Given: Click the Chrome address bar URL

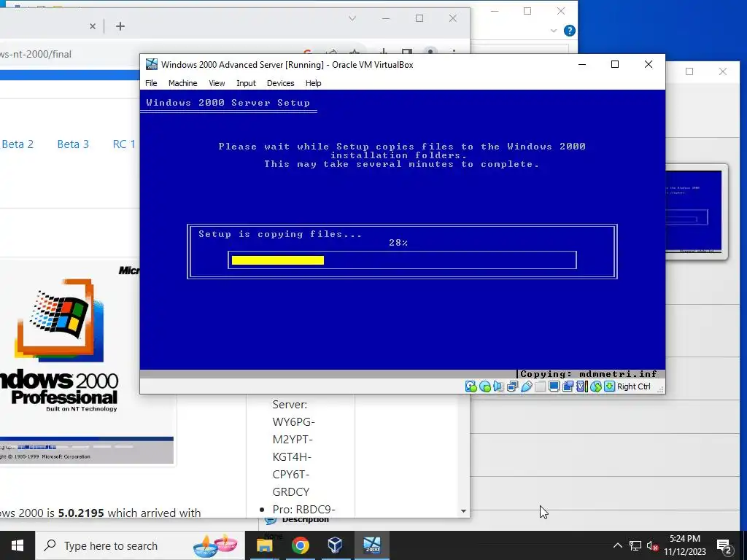Looking at the screenshot, I should click(36, 54).
